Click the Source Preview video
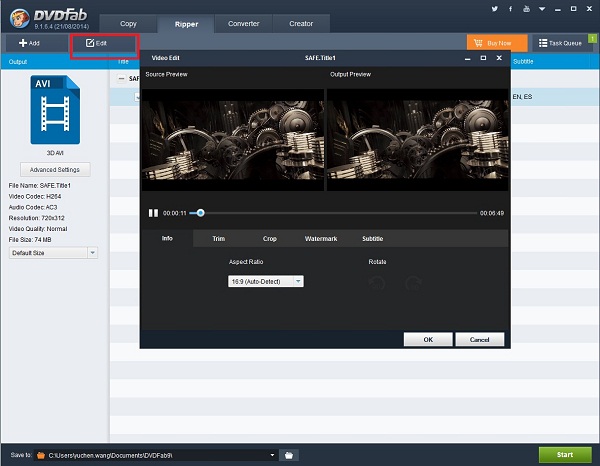 tap(233, 140)
